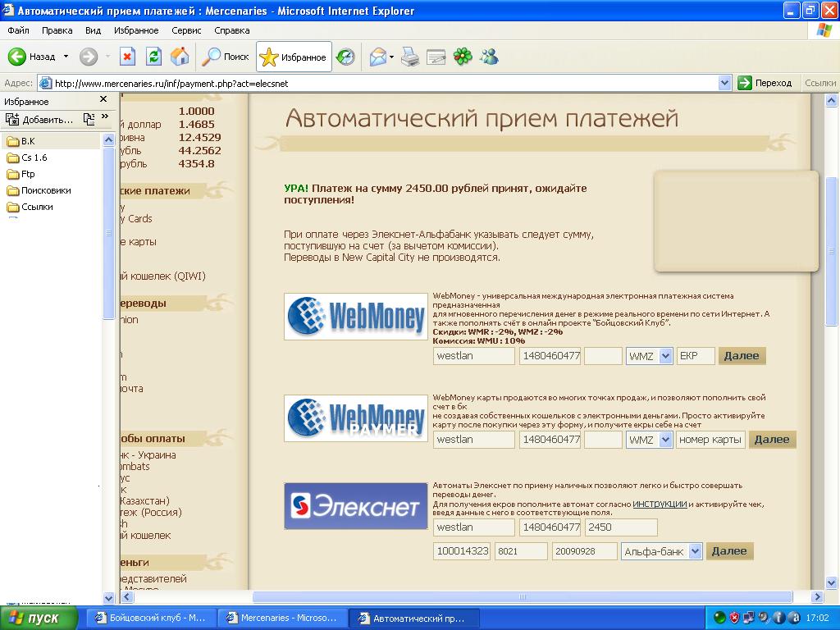Click the organize favorites icon
This screenshot has height=630, width=840.
point(89,119)
